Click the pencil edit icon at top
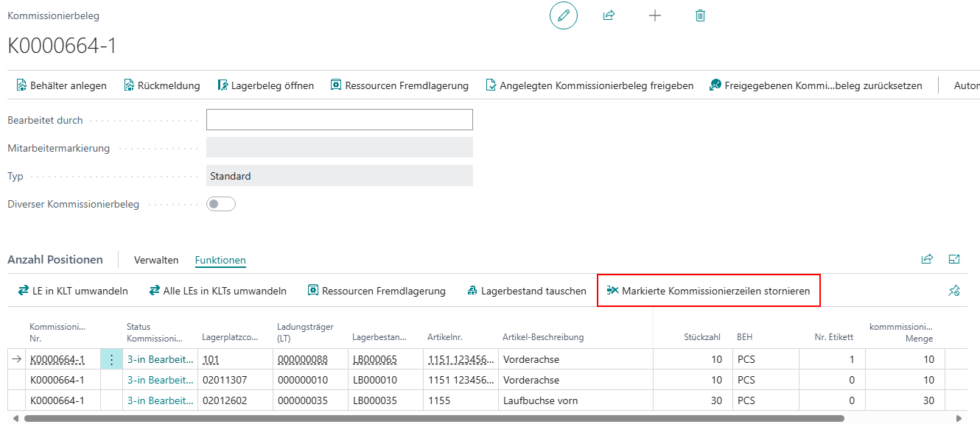Viewport: 980px width, 424px height. click(564, 15)
